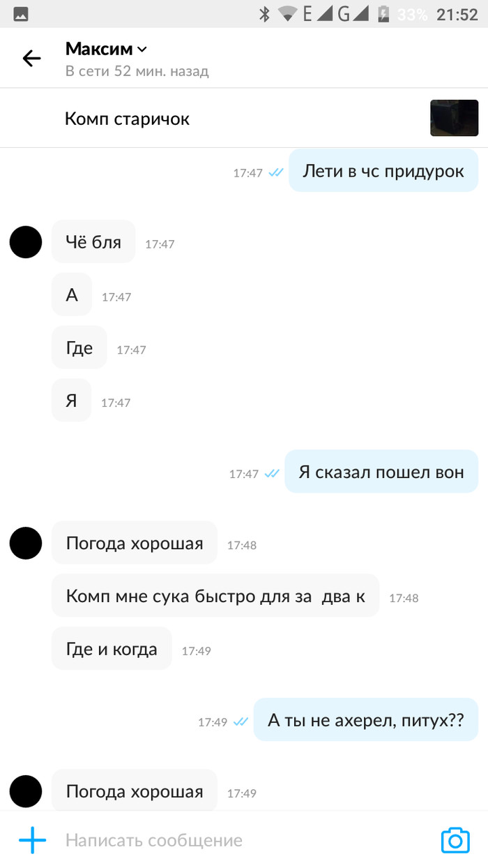
Task: Open the "Комп старичок" listing title
Action: click(x=127, y=119)
